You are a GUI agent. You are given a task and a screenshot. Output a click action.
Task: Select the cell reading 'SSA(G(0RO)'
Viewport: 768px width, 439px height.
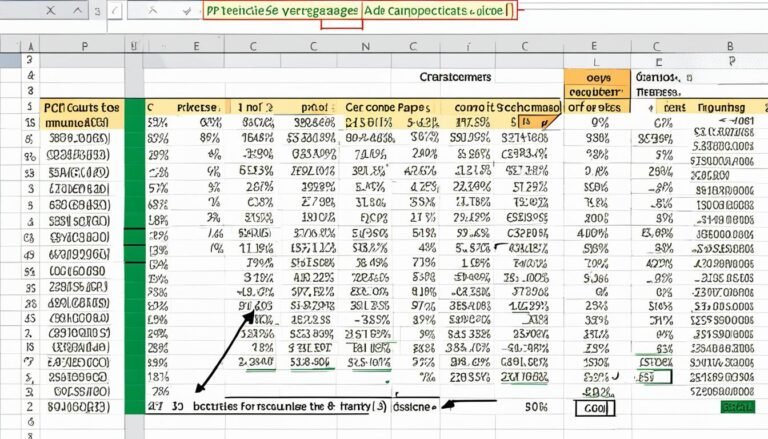[79, 172]
